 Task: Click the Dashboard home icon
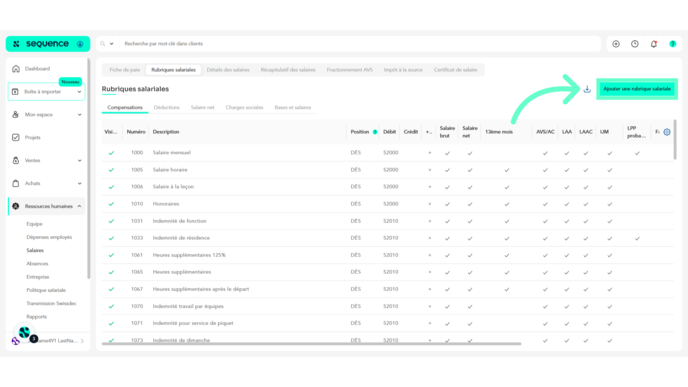click(x=16, y=68)
